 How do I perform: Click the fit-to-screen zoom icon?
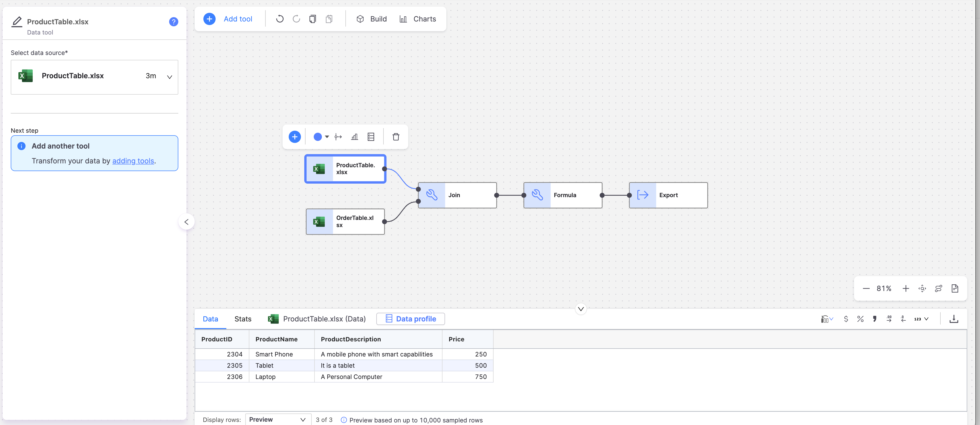coord(922,288)
